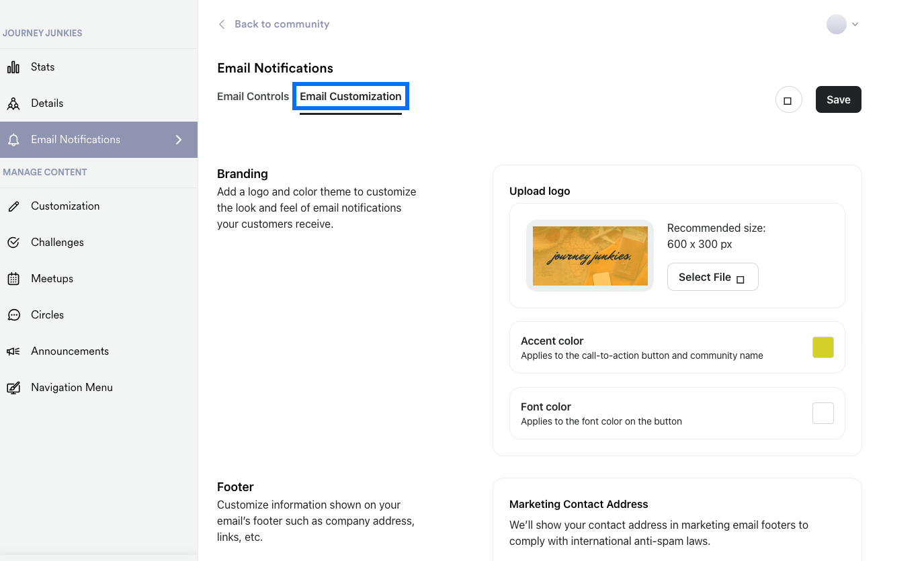The height and width of the screenshot is (561, 924).
Task: Click the Circles chat bubble icon
Action: (x=13, y=315)
